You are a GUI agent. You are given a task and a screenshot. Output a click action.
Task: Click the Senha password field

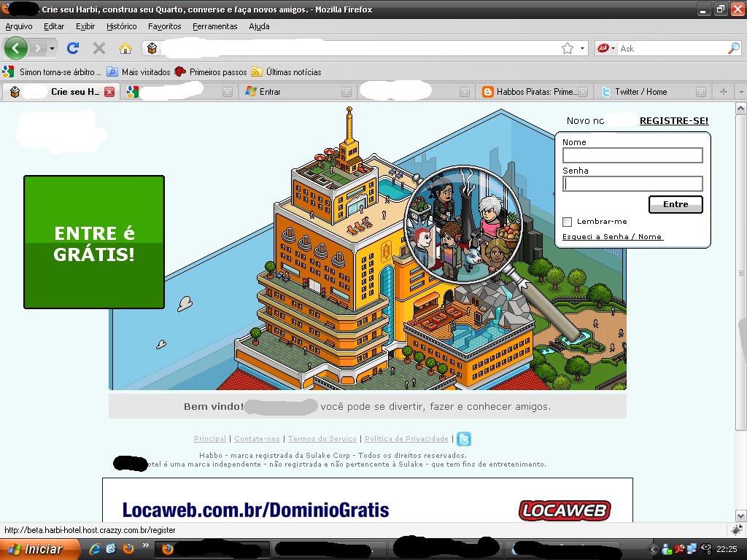tap(632, 184)
